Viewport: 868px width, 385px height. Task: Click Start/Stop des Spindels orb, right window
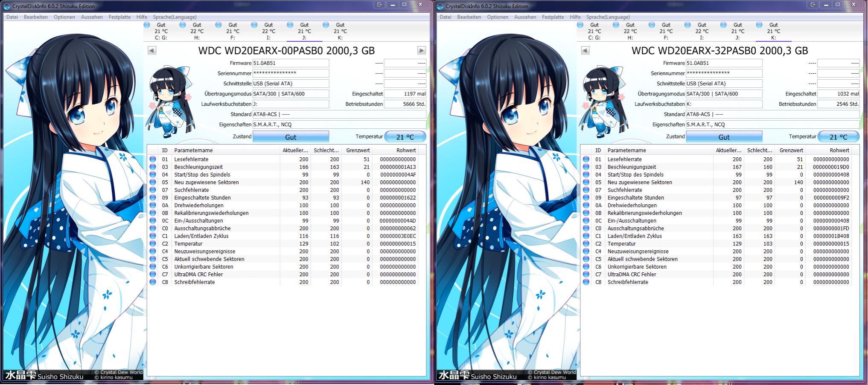click(x=586, y=175)
